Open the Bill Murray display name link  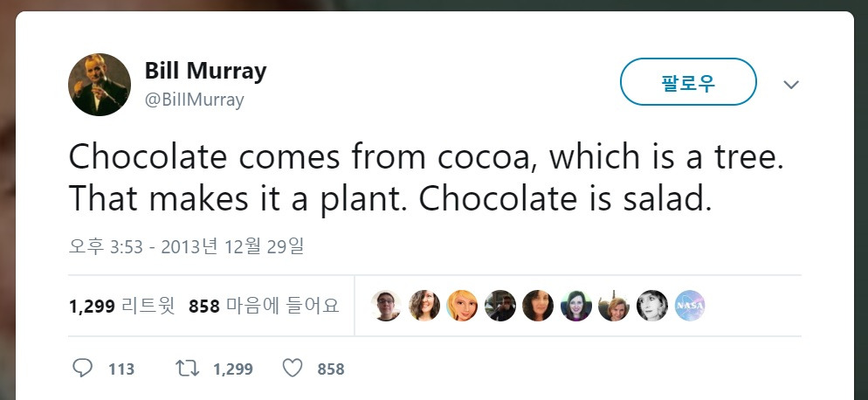205,71
